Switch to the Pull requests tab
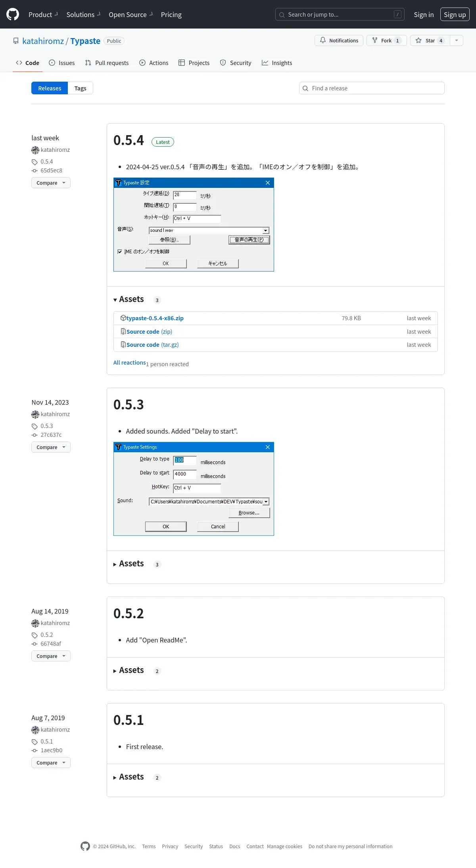 (107, 63)
